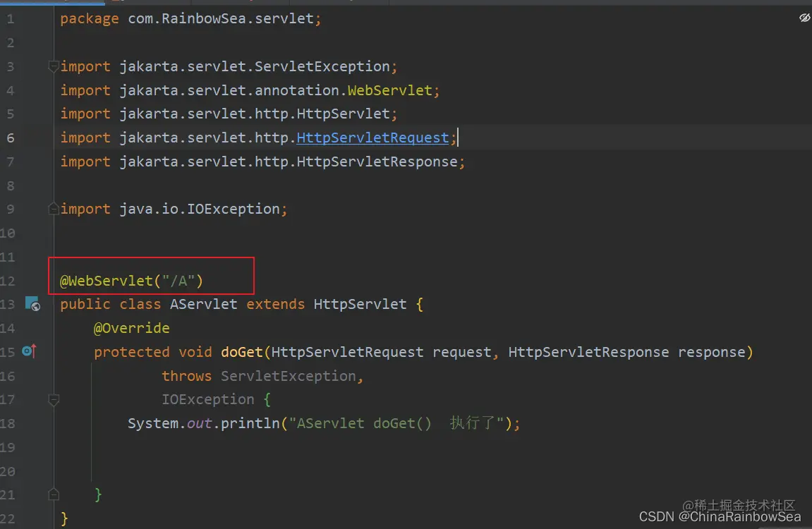Collapse the doGet method fold on line 17
Screen dimensions: 812x529
pyautogui.click(x=54, y=400)
